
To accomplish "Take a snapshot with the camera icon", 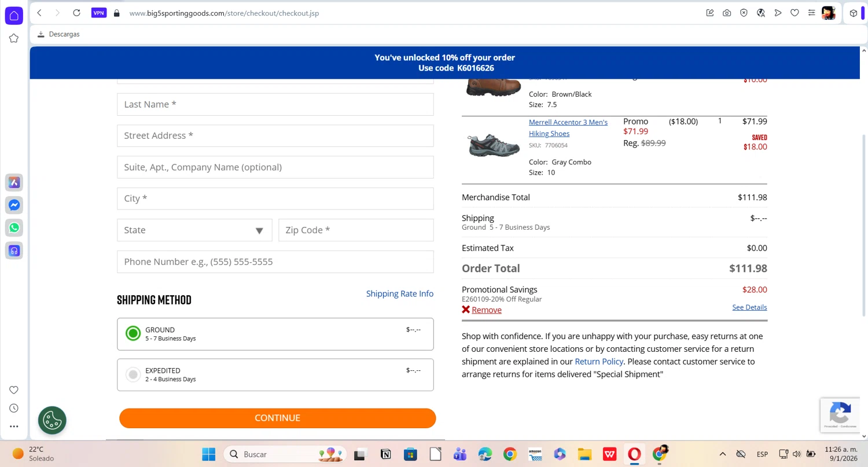I will coord(727,13).
